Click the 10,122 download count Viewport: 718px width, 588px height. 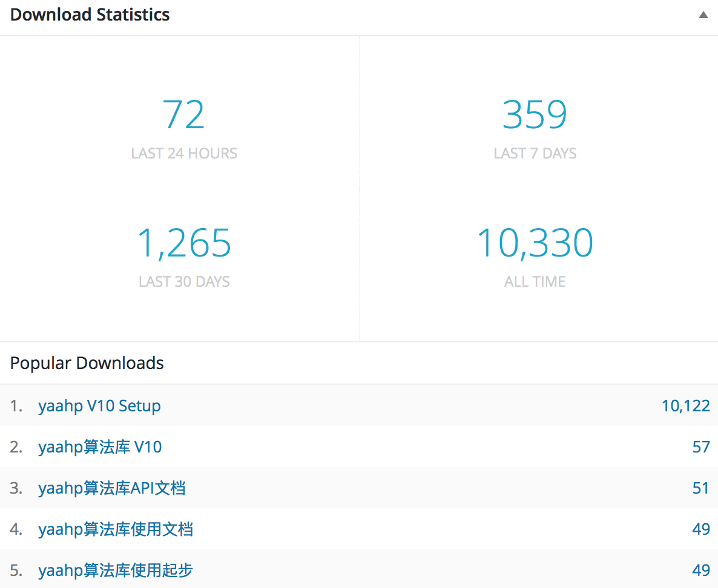[685, 406]
